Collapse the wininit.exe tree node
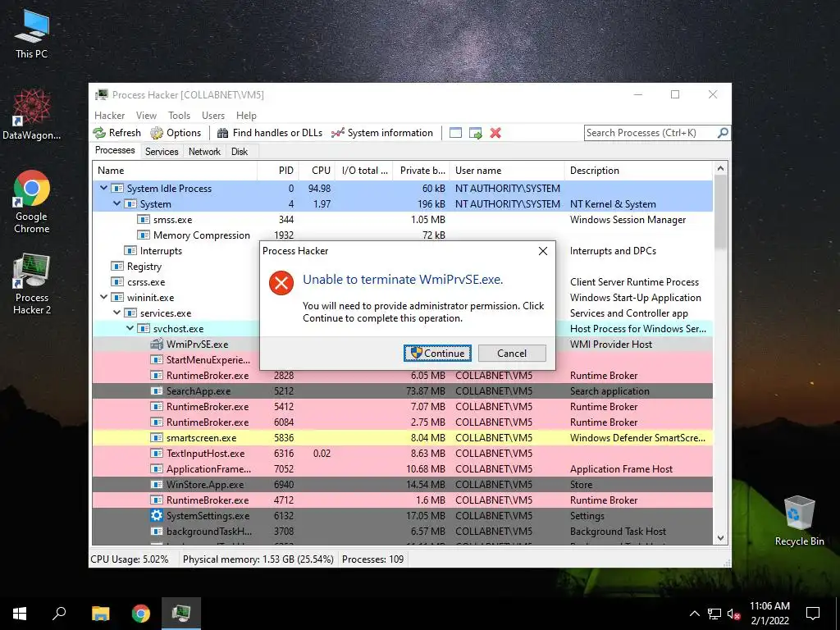Image resolution: width=840 pixels, height=630 pixels. click(x=103, y=297)
